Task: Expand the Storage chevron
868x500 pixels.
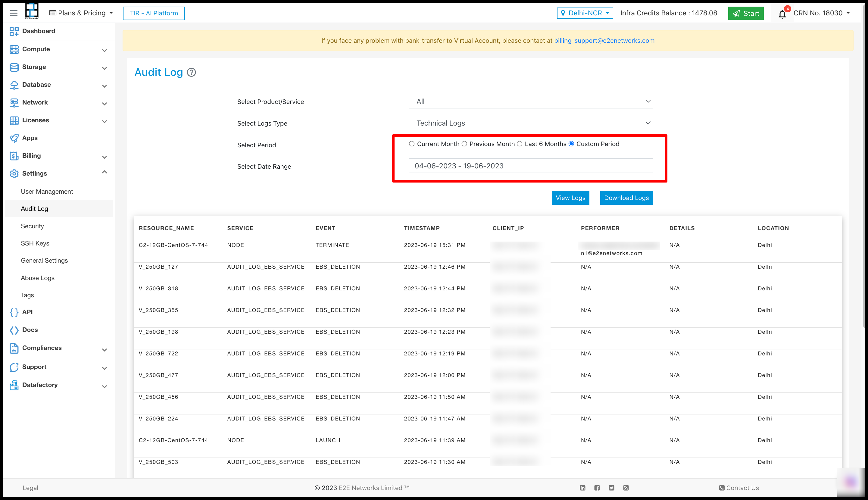Action: pyautogui.click(x=105, y=68)
